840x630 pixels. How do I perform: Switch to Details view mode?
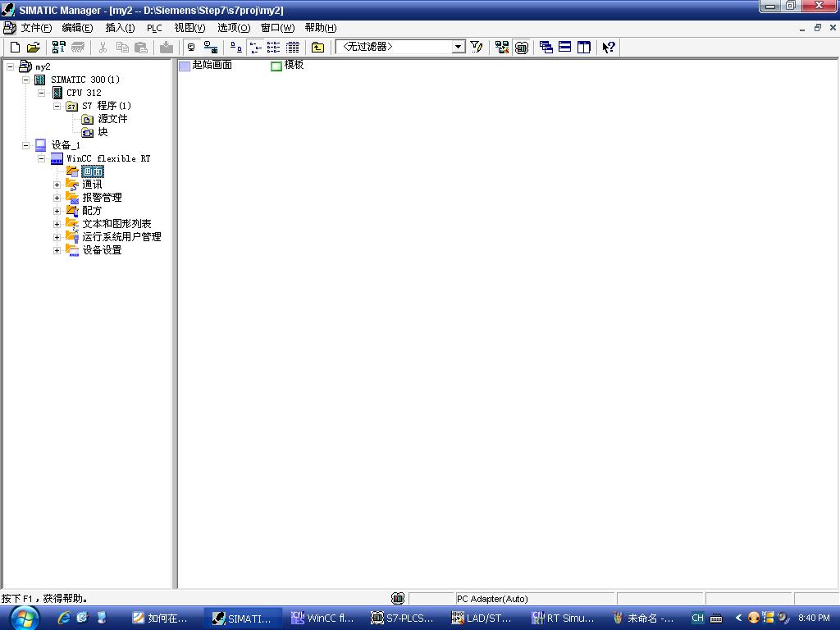[x=292, y=48]
